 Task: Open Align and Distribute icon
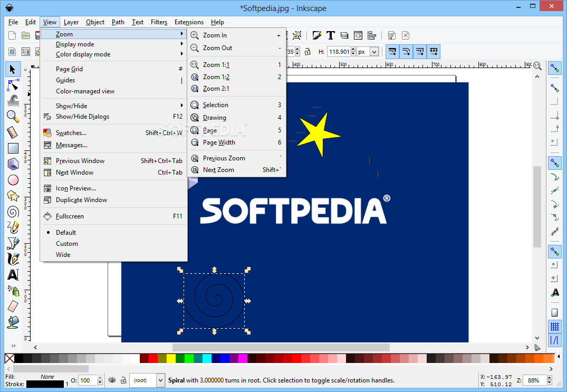[x=372, y=35]
